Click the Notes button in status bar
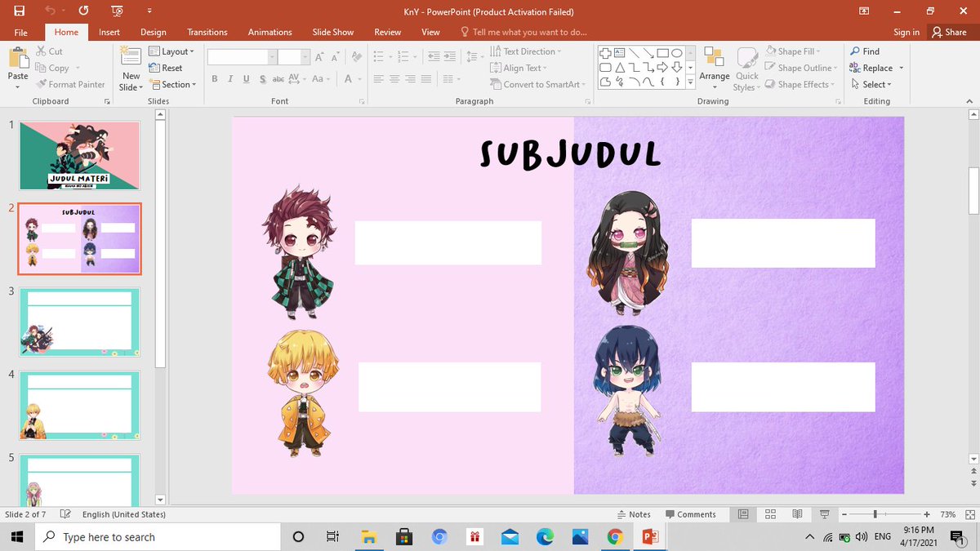 click(634, 514)
